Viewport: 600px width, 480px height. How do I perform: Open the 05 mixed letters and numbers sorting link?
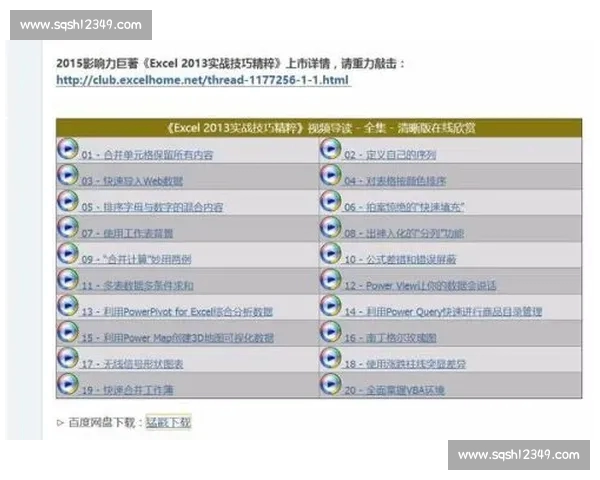[x=152, y=207]
